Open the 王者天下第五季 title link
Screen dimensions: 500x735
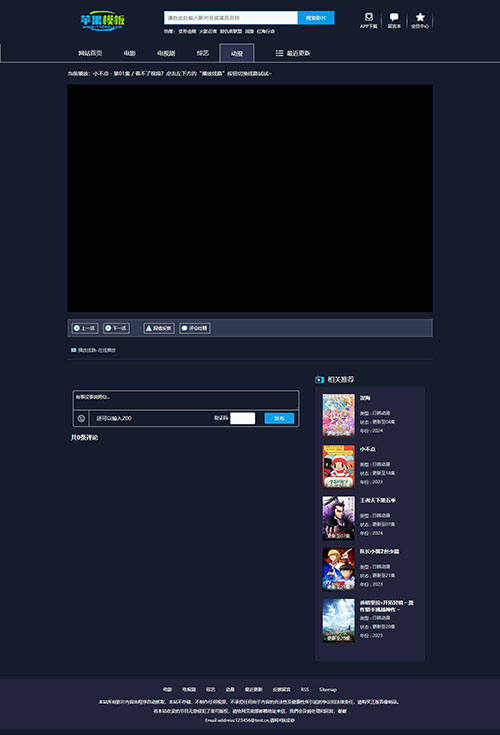(x=378, y=500)
